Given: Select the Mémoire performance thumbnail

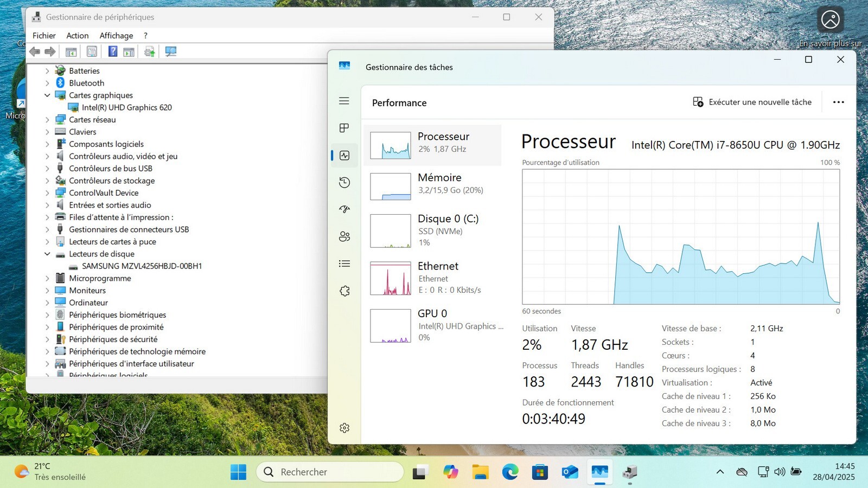Looking at the screenshot, I should click(x=432, y=186).
